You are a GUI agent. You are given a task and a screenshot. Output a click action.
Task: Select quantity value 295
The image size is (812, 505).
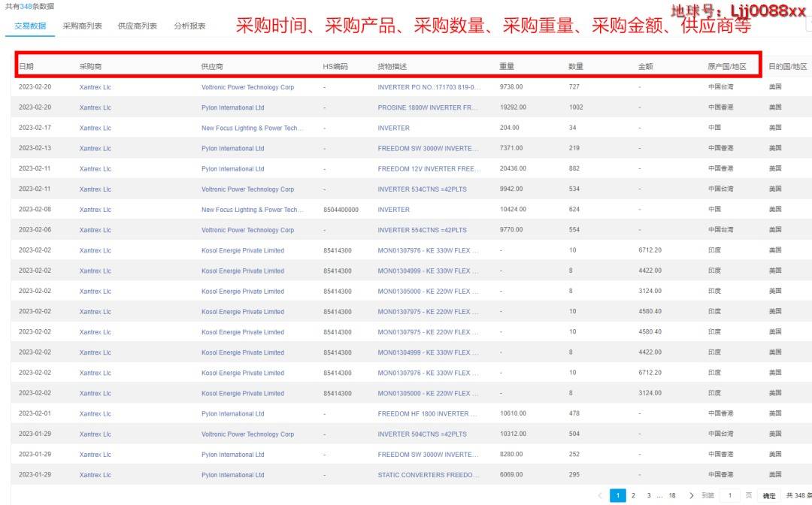tap(574, 474)
